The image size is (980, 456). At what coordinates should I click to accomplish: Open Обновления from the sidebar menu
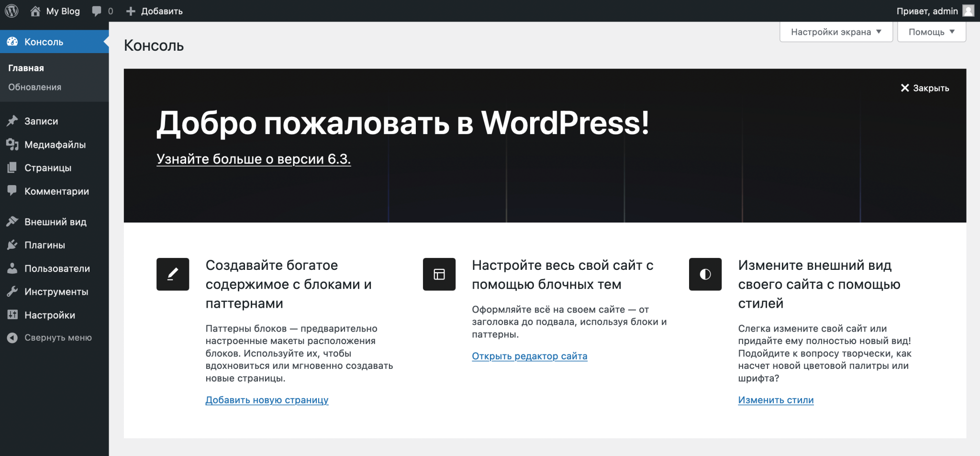(35, 87)
